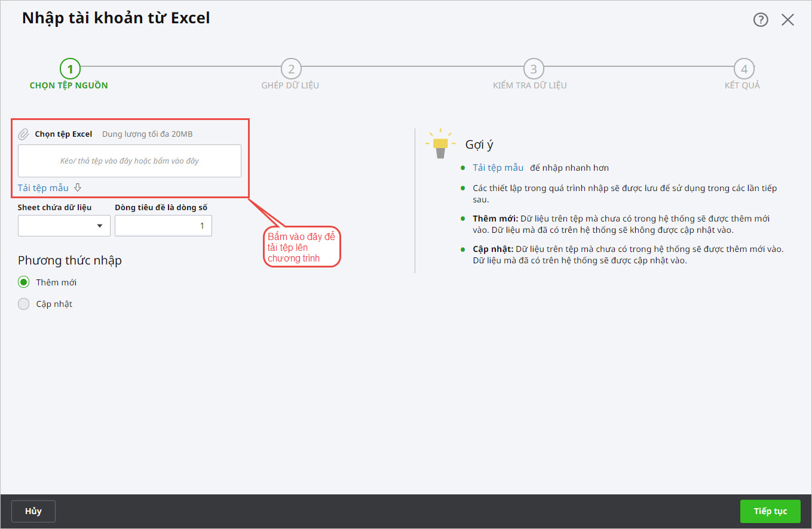Viewport: 812px width, 529px height.
Task: Open the Sheet chứa dữ liệu dropdown
Action: pyautogui.click(x=64, y=226)
